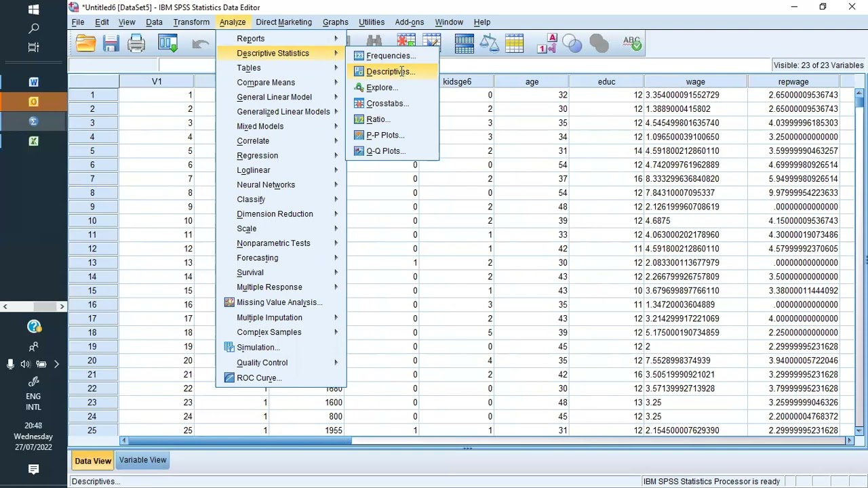Open the Direct Marketing menu
This screenshot has width=868, height=488.
click(x=283, y=22)
